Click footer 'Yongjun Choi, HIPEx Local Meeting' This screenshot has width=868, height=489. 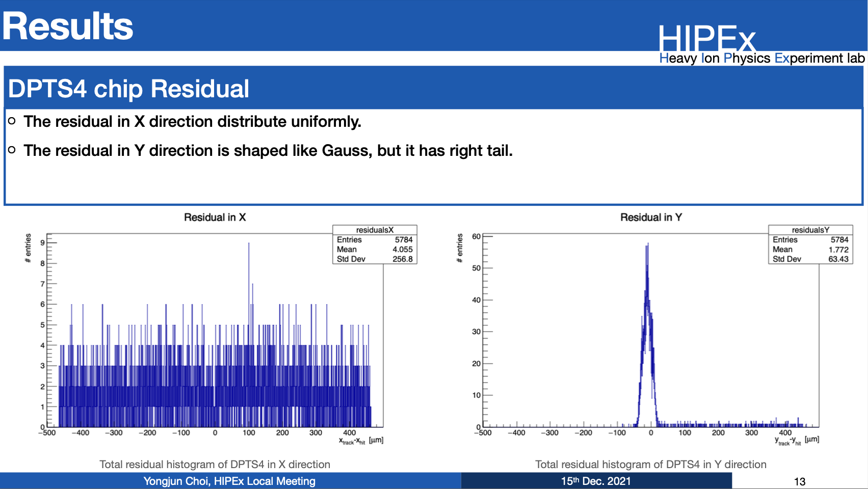tap(229, 481)
